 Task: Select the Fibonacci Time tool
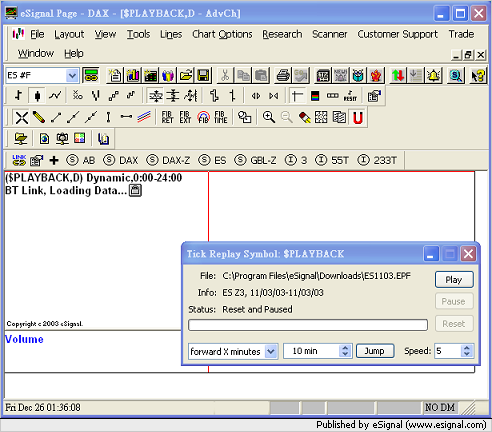(x=221, y=117)
